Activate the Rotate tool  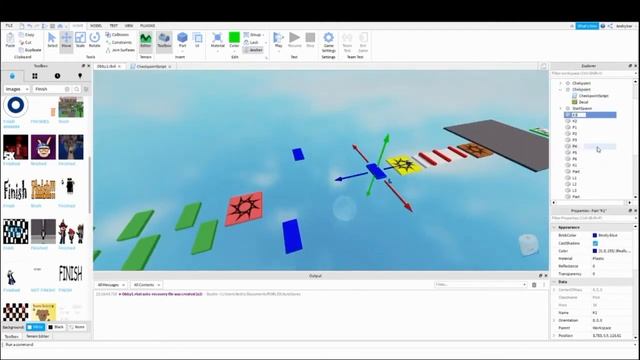click(94, 40)
